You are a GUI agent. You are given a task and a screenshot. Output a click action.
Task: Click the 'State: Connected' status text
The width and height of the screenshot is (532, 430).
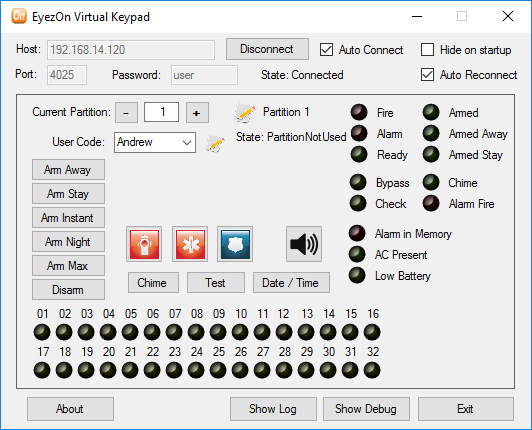click(x=302, y=75)
